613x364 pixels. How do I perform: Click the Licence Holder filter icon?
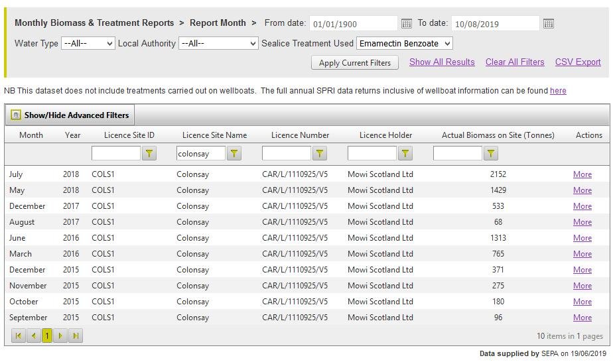405,154
